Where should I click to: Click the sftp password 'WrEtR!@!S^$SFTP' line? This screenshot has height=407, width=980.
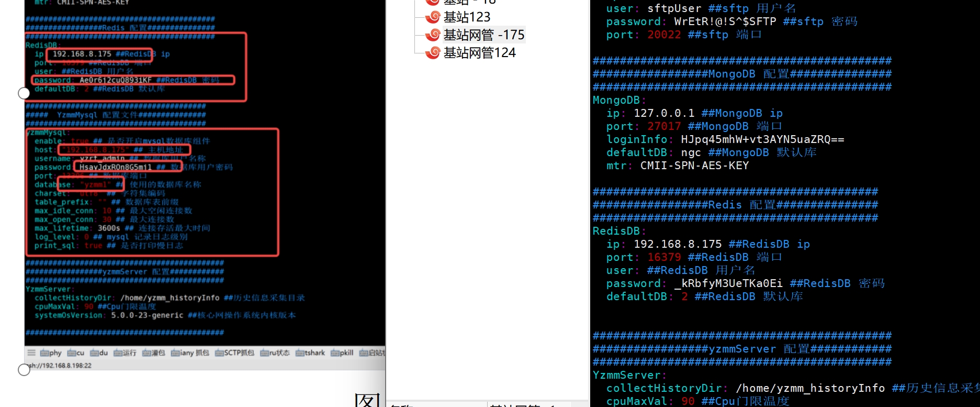pyautogui.click(x=731, y=21)
